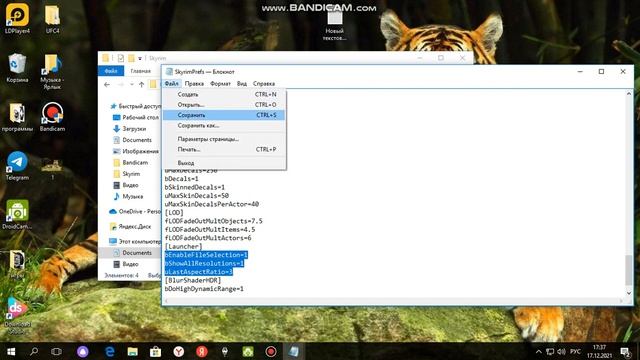Select Быстрый доступ in Explorer sidebar
Viewport: 640px width, 360px height.
click(136, 106)
